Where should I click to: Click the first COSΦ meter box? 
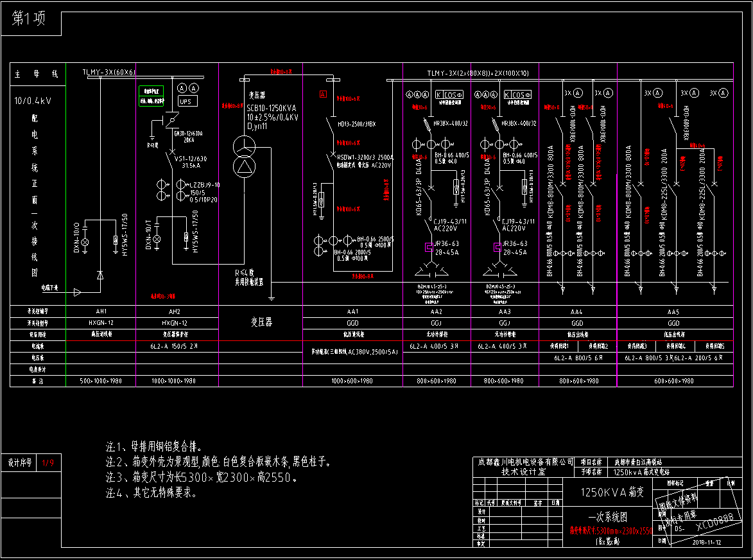[454, 94]
